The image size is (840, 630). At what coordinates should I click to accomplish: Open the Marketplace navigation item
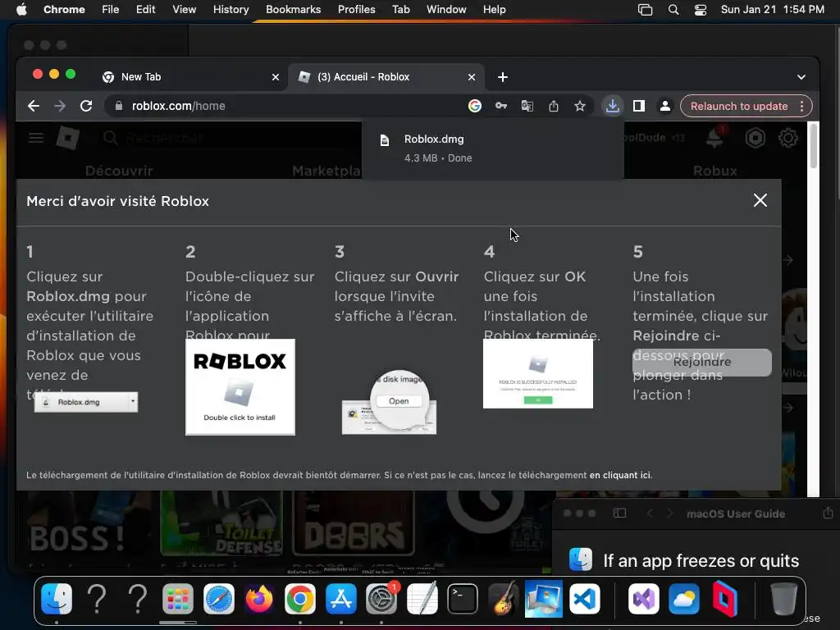(x=326, y=171)
